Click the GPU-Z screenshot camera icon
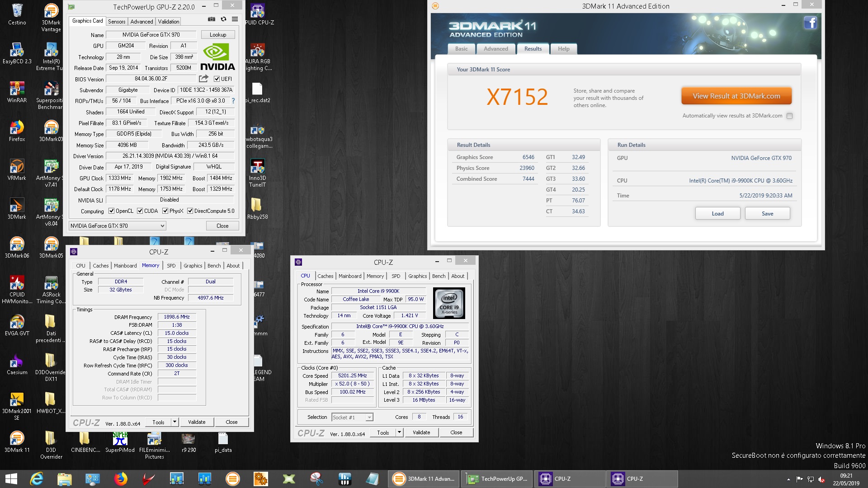Viewport: 868px width, 488px height. (211, 19)
